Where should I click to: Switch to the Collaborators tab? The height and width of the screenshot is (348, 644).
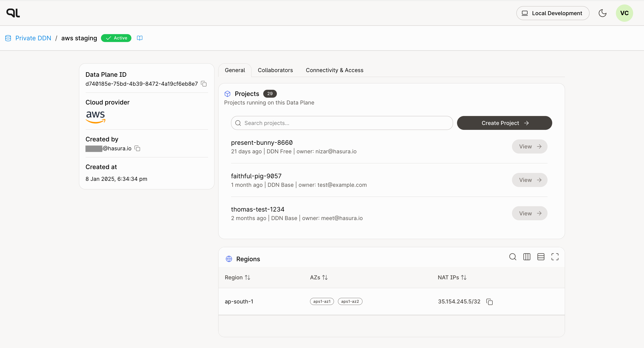(x=275, y=70)
